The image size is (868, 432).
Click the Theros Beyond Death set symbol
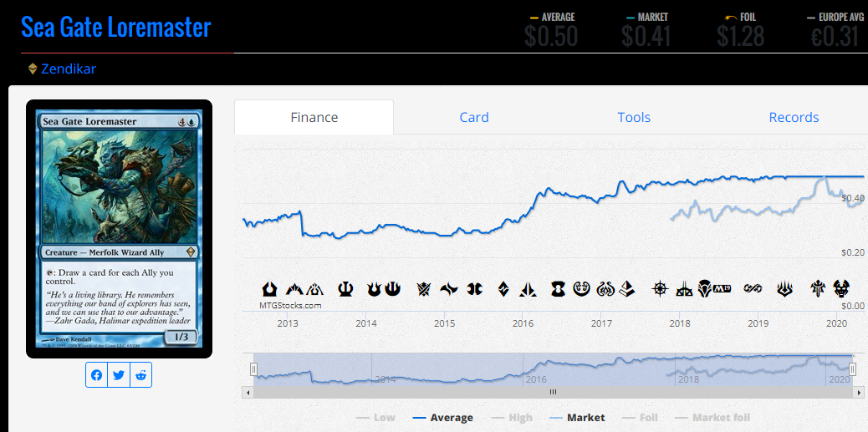(841, 289)
